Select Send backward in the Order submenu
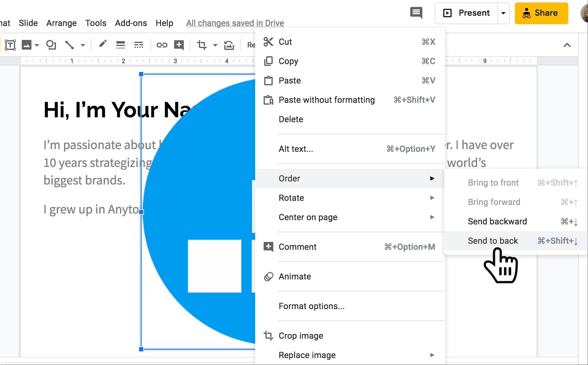Screen dimensions: 588x365 [516, 221]
